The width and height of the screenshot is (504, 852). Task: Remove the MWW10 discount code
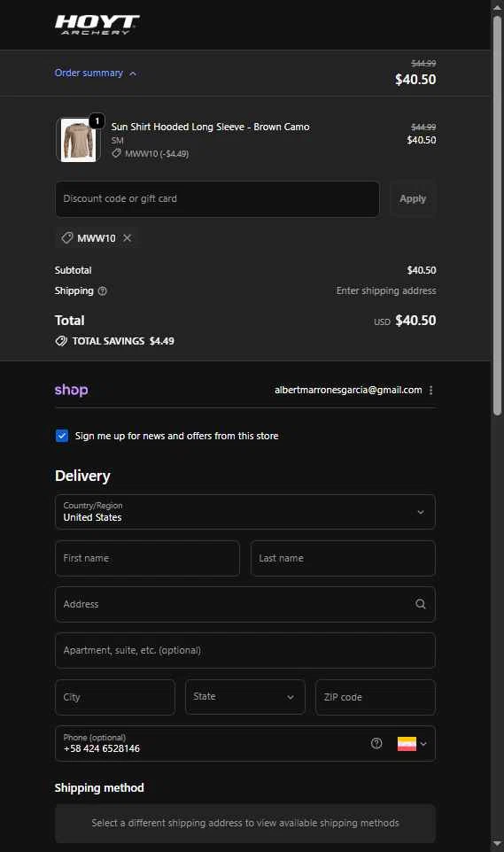pyautogui.click(x=128, y=238)
